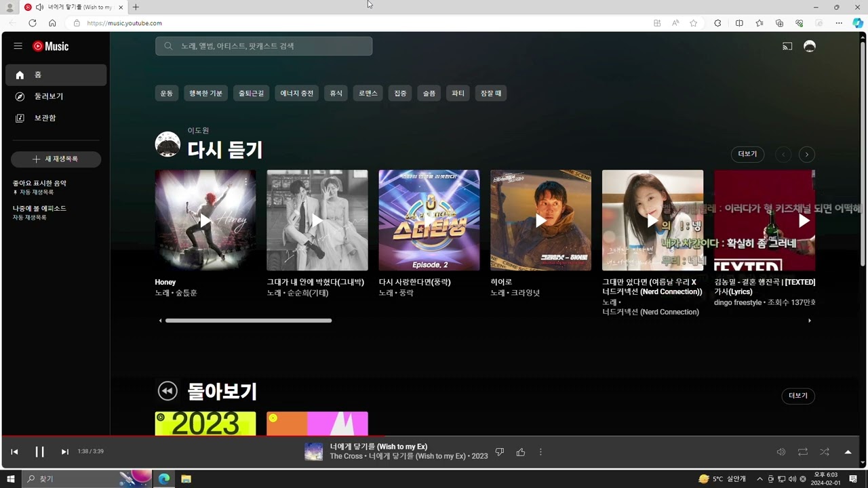Go to previous page of 다시 듣기 carousel
Image resolution: width=868 pixels, height=488 pixels.
tap(783, 155)
